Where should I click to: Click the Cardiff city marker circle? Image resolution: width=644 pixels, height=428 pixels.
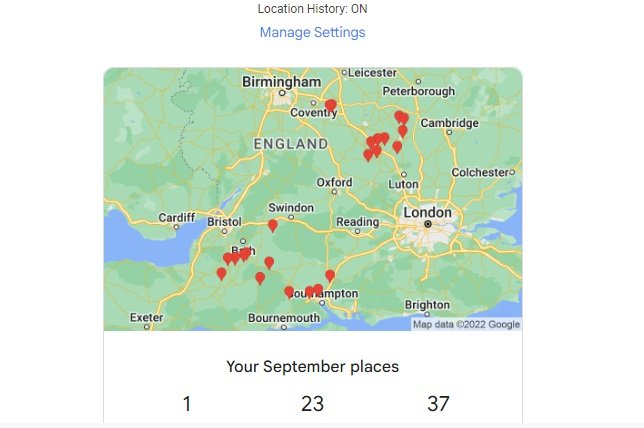pos(176,227)
